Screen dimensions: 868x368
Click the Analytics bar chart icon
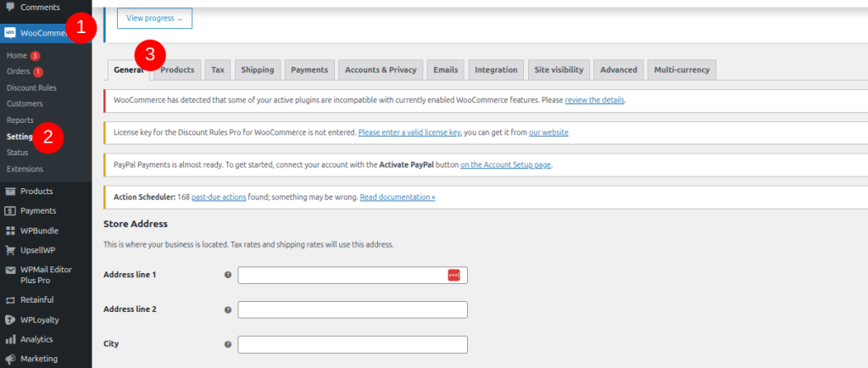coord(10,339)
